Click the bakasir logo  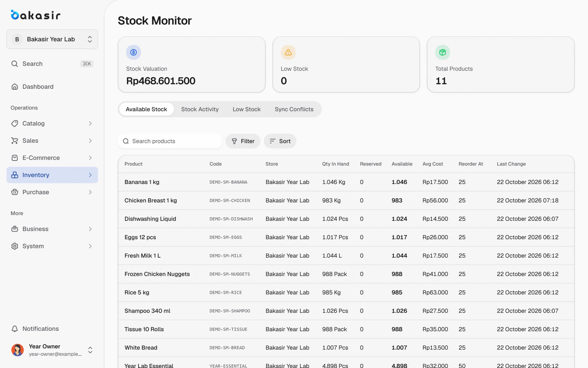(35, 15)
